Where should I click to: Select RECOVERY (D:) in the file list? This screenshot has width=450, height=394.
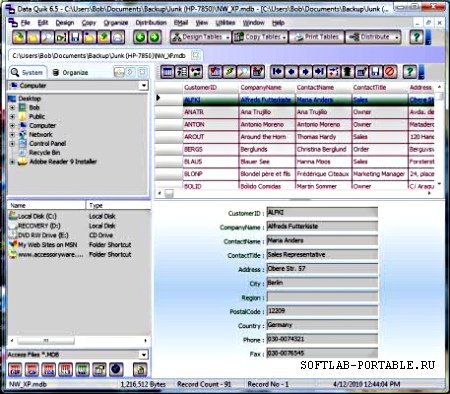[x=39, y=226]
